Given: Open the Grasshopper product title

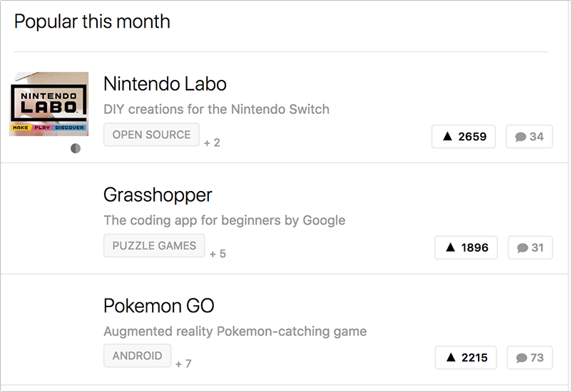Looking at the screenshot, I should click(x=158, y=195).
